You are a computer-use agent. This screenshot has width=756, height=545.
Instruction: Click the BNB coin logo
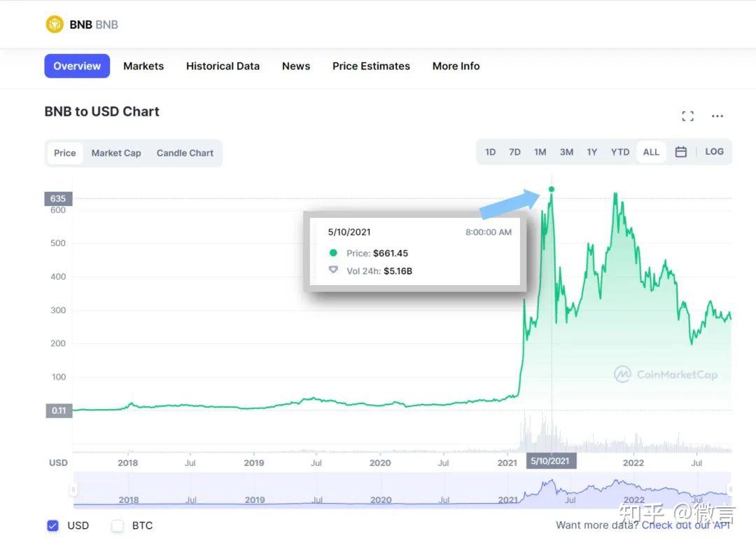click(x=55, y=23)
